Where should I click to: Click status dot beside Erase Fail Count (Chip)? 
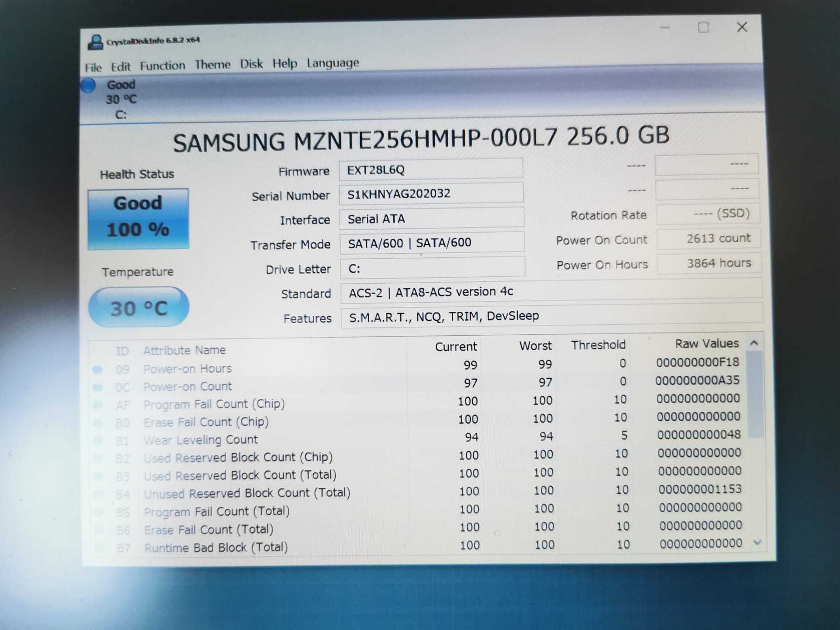tap(98, 423)
